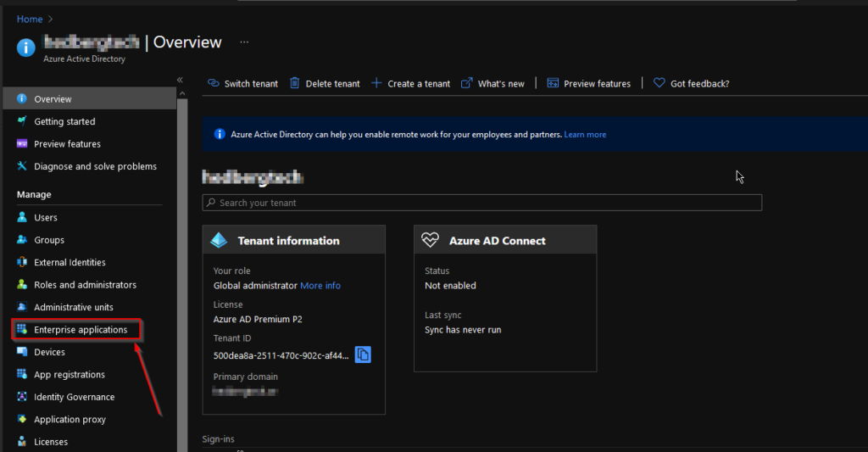Click the Administrative units icon
The height and width of the screenshot is (452, 868).
21,307
